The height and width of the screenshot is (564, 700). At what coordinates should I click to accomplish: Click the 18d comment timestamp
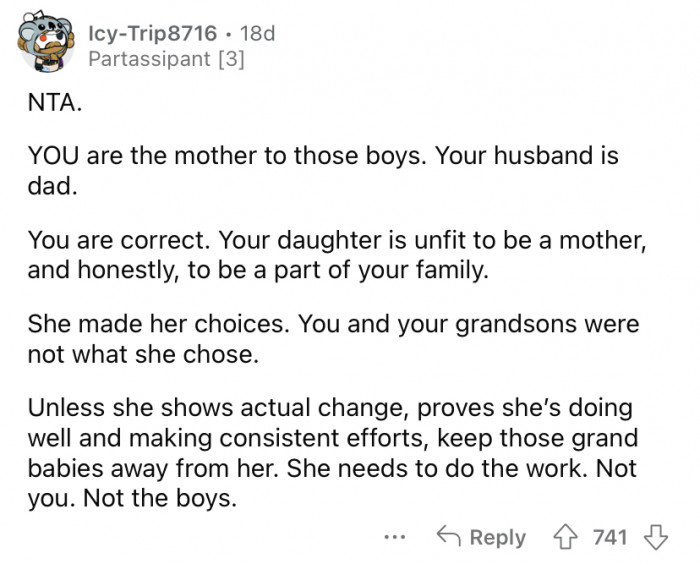[257, 32]
